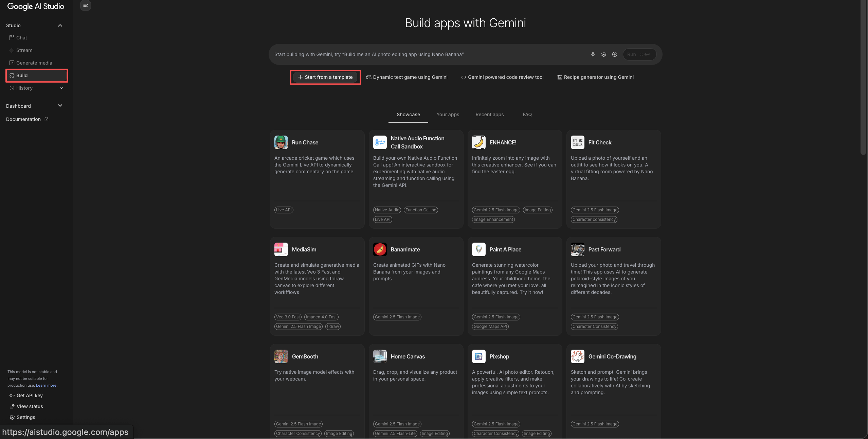Collapse the Studio section chevron
Image resolution: width=868 pixels, height=439 pixels.
(60, 25)
